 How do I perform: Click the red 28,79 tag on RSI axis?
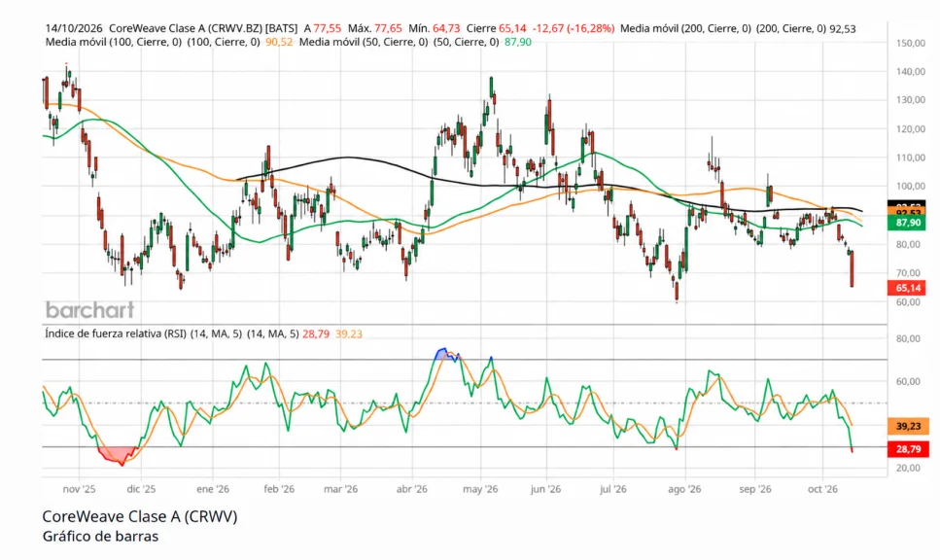(908, 449)
